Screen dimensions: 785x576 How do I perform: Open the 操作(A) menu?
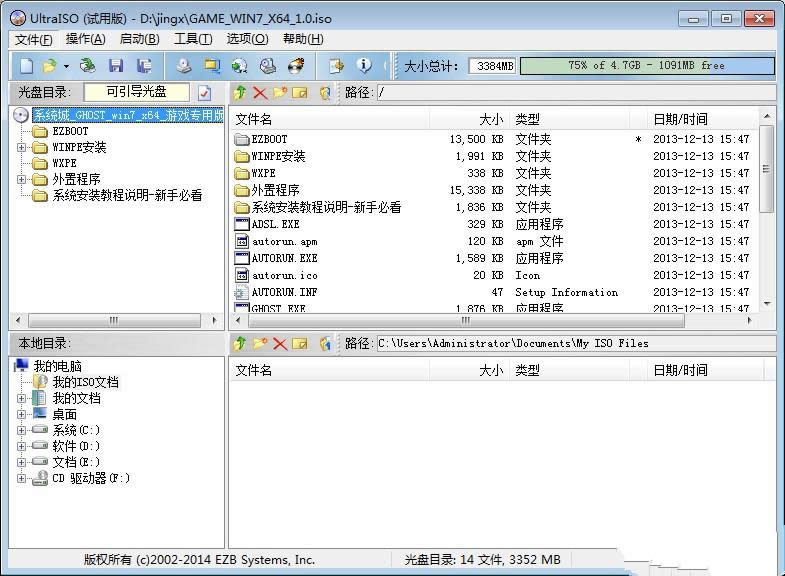86,39
